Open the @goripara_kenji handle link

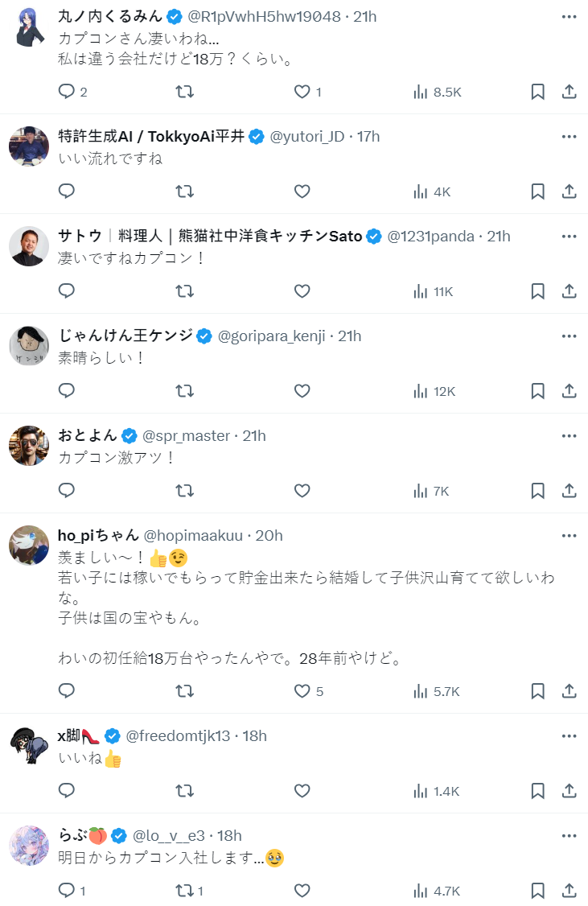[x=272, y=336]
